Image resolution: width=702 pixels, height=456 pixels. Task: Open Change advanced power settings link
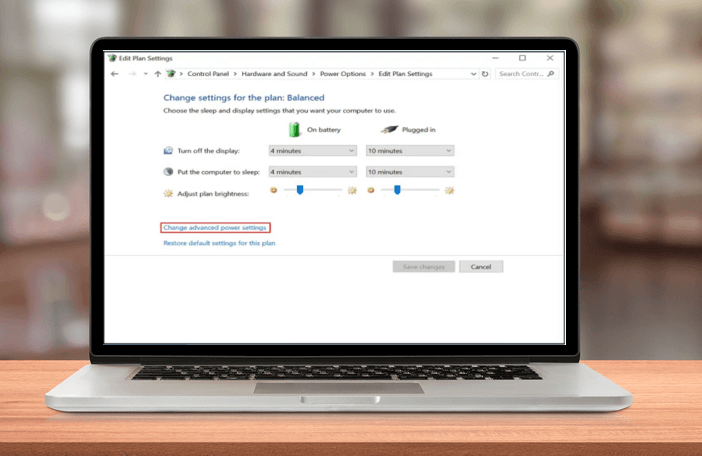214,228
